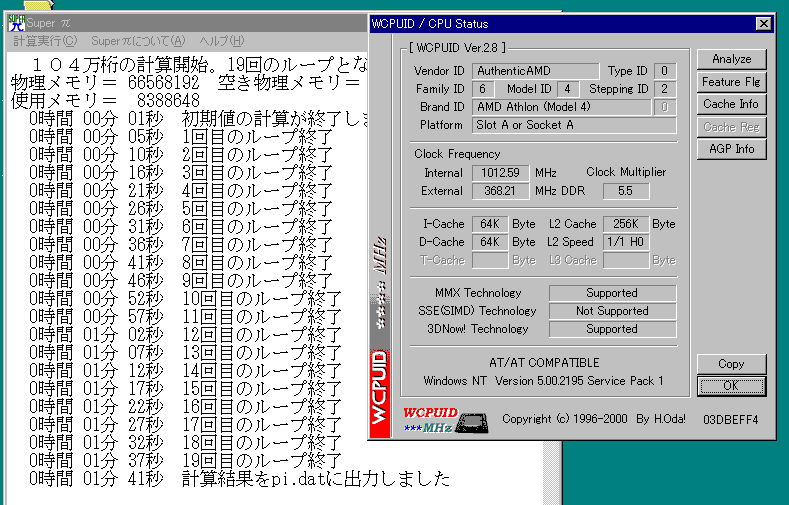Screen dimensions: 789x505
Task: Open the Superπについて(A) menu
Action: [138, 41]
